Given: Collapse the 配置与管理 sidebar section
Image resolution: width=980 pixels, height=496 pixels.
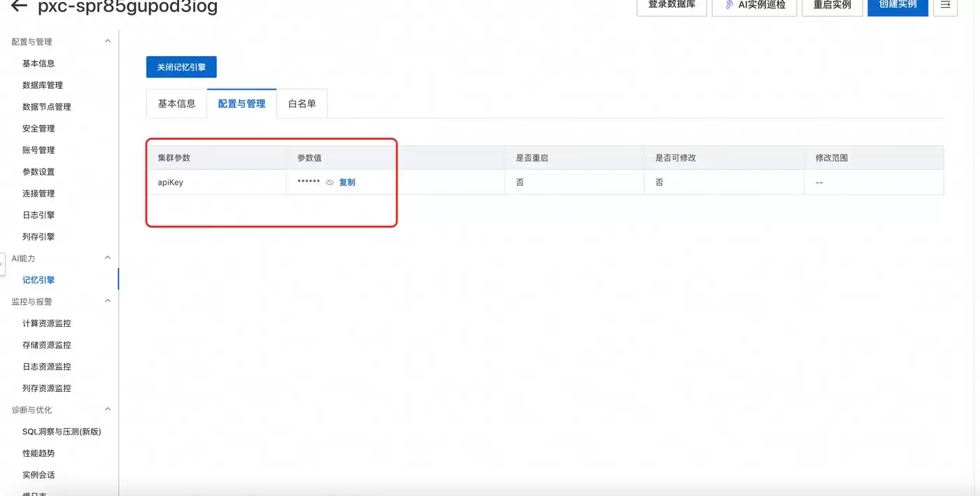Looking at the screenshot, I should pos(108,42).
